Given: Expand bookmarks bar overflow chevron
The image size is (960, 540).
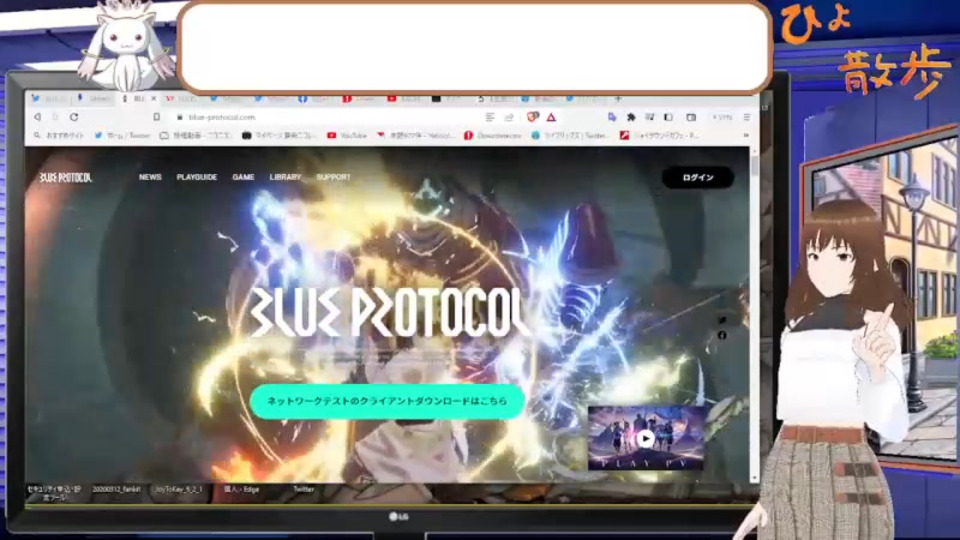Looking at the screenshot, I should (746, 135).
